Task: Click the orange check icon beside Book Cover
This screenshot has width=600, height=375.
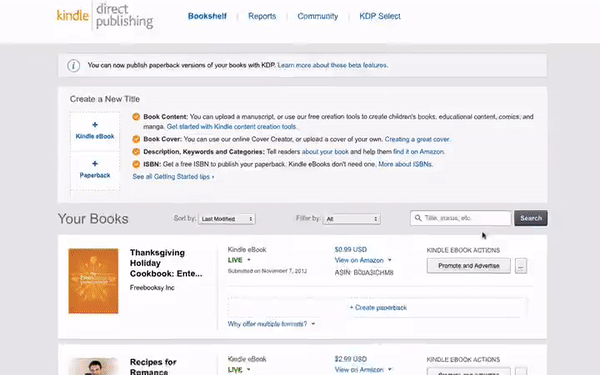Action: [x=136, y=139]
